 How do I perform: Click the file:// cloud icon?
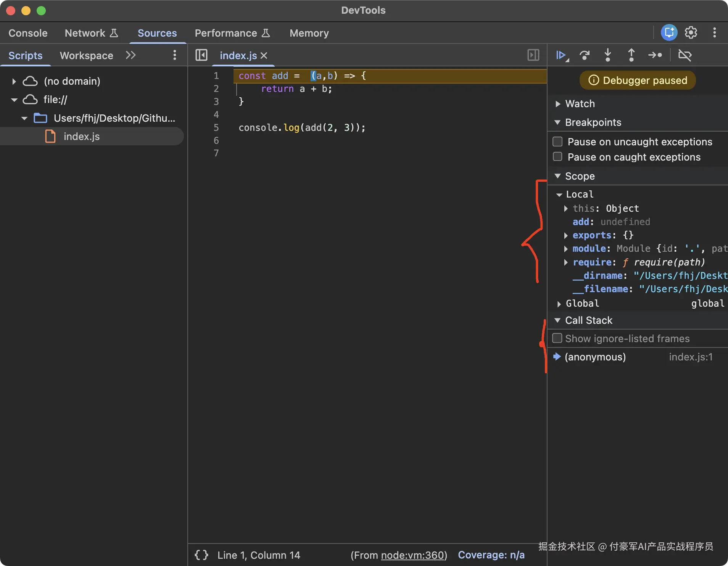30,100
